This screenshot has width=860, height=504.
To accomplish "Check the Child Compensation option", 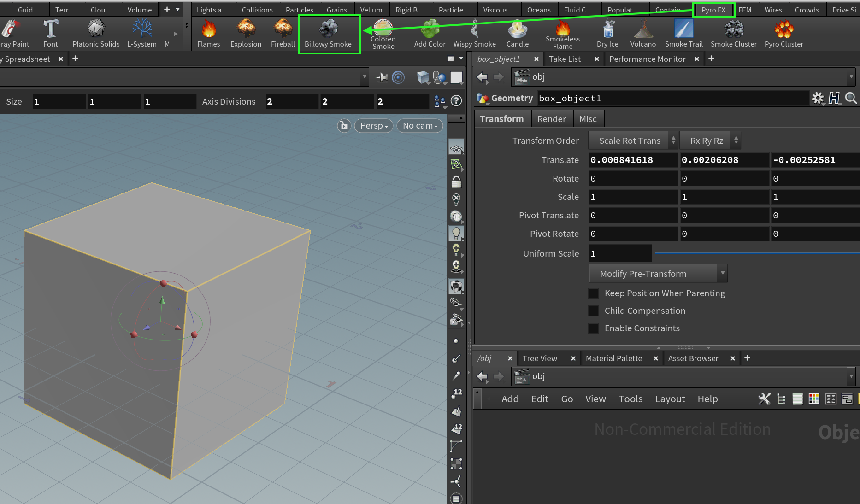I will pyautogui.click(x=593, y=311).
